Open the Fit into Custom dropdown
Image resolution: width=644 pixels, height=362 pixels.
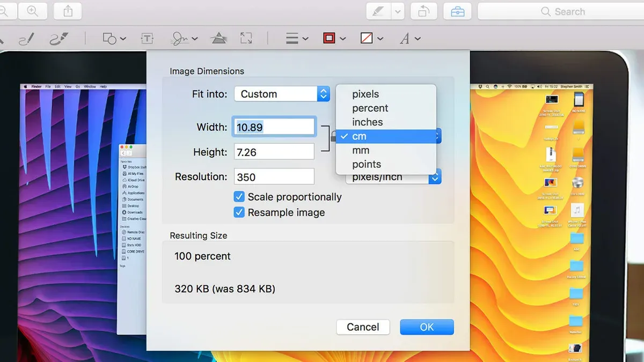[x=282, y=94]
